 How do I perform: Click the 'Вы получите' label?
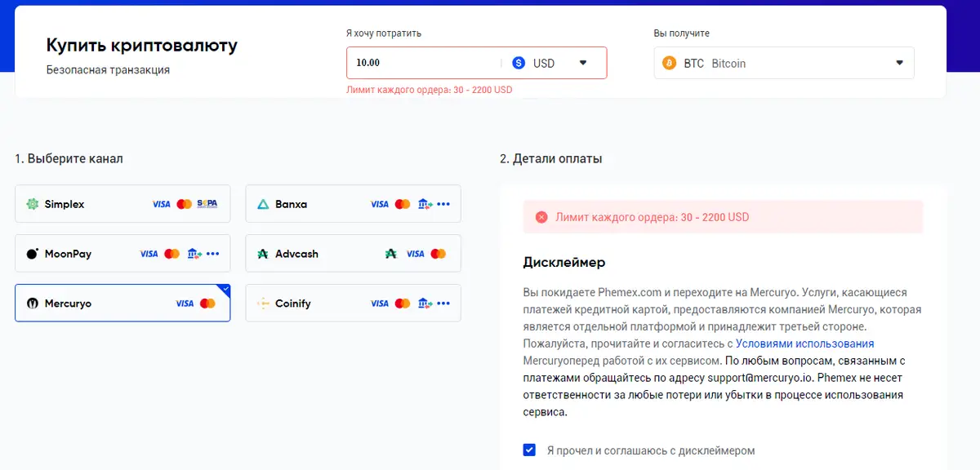coord(682,33)
